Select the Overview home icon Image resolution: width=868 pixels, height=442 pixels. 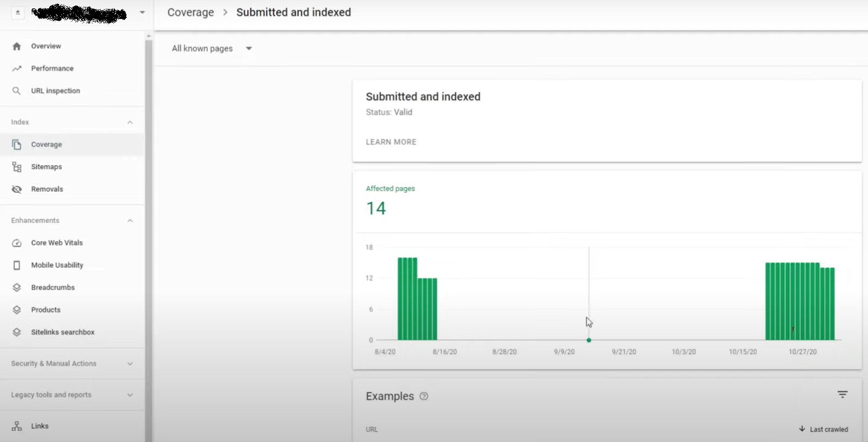pos(17,46)
